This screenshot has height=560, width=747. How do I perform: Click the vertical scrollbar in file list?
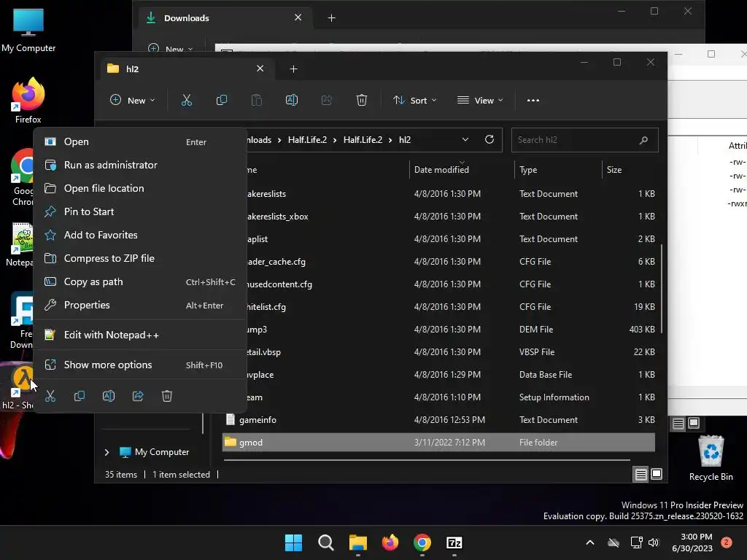[662, 289]
